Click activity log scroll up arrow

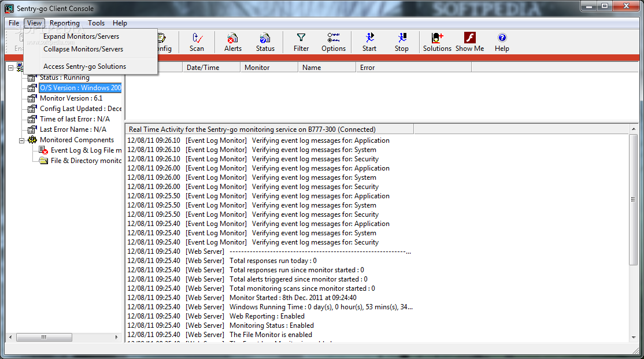pos(634,129)
